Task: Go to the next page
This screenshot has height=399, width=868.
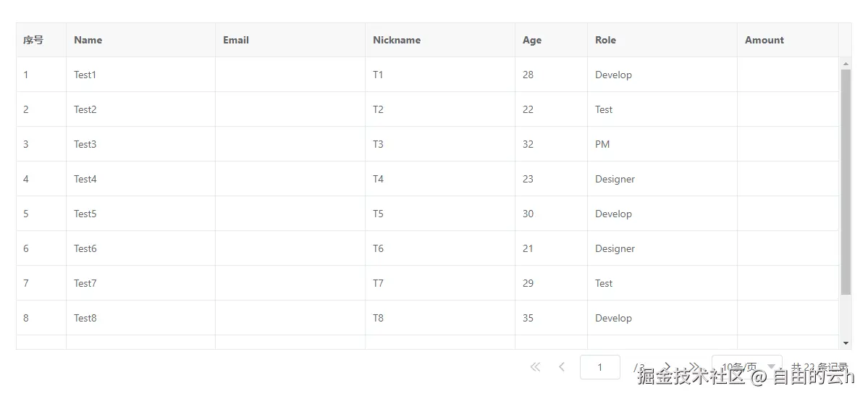Action: pos(667,367)
